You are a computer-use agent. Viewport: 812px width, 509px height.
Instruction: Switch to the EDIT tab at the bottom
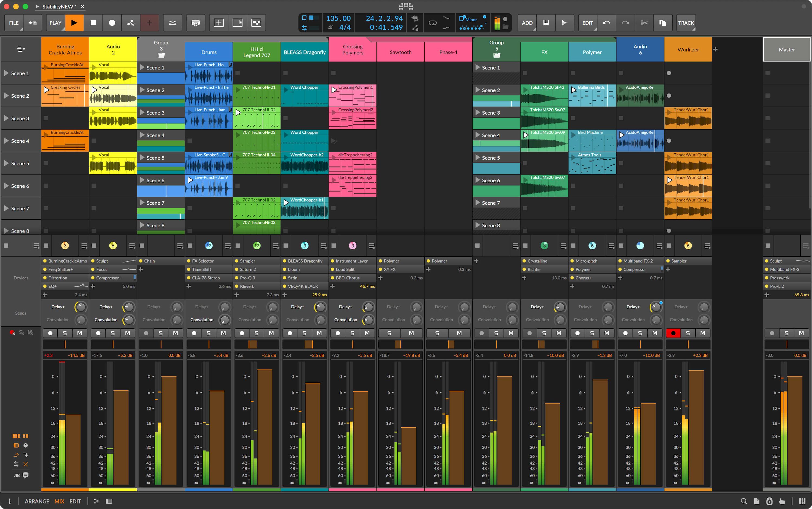75,501
